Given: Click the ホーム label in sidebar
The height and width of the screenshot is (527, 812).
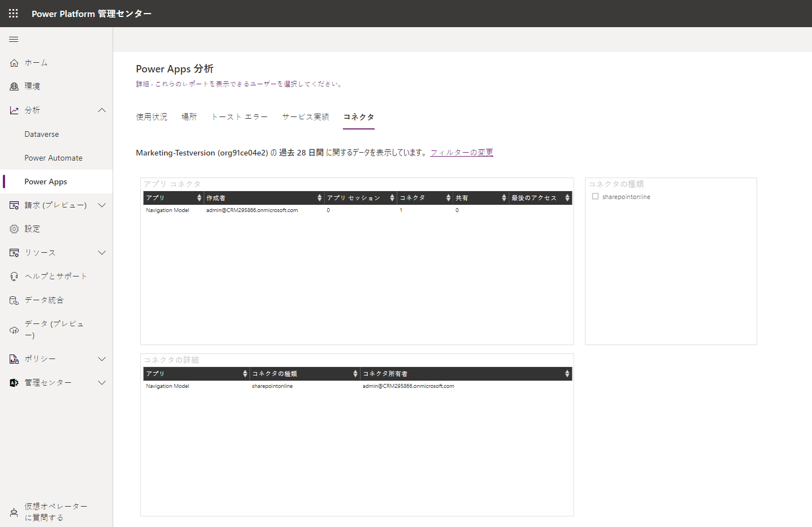Looking at the screenshot, I should coord(36,63).
